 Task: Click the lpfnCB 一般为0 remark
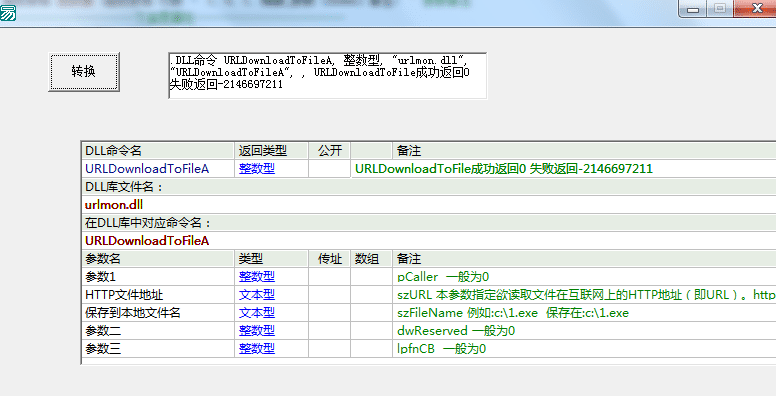[441, 349]
